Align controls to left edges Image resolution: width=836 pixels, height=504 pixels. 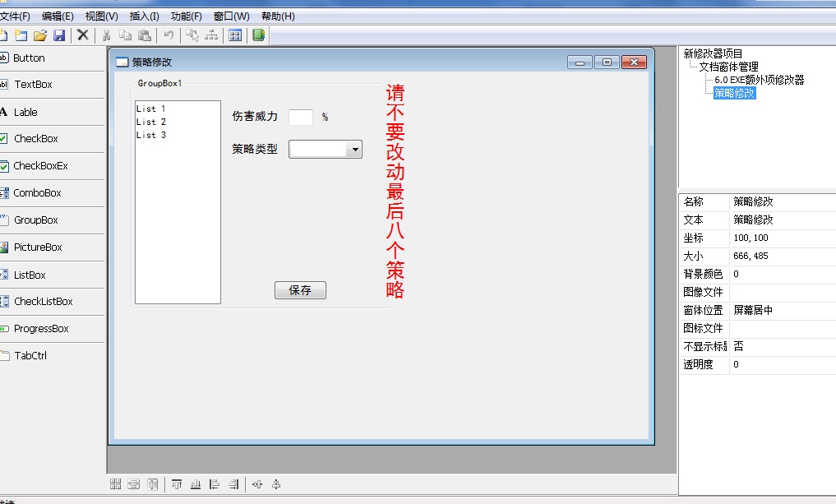(x=215, y=484)
